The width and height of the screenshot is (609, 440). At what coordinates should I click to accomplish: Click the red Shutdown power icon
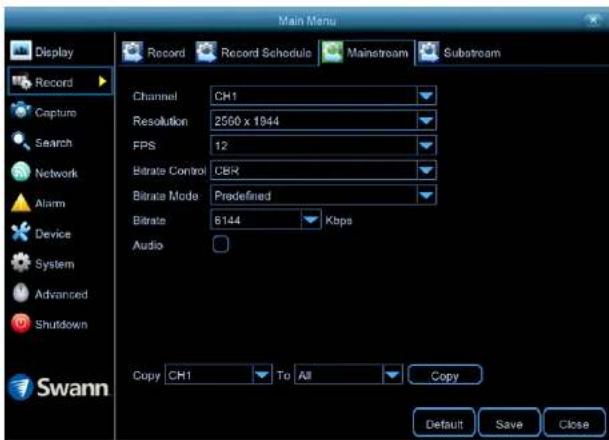[x=21, y=323]
